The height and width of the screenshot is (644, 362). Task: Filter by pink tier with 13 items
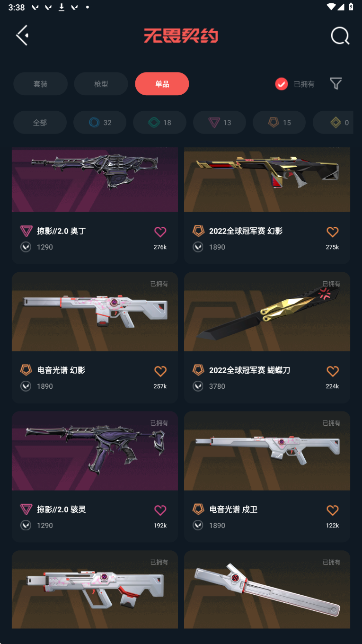pos(220,123)
